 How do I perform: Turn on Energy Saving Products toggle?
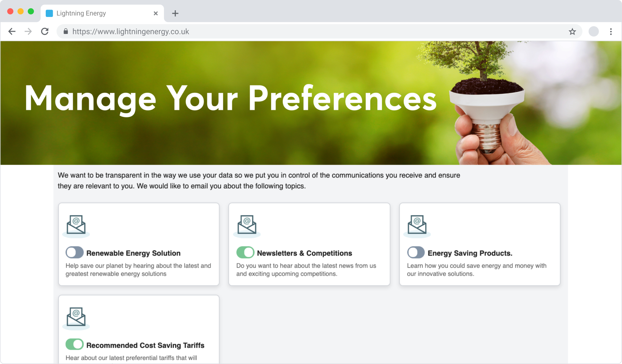(x=416, y=252)
